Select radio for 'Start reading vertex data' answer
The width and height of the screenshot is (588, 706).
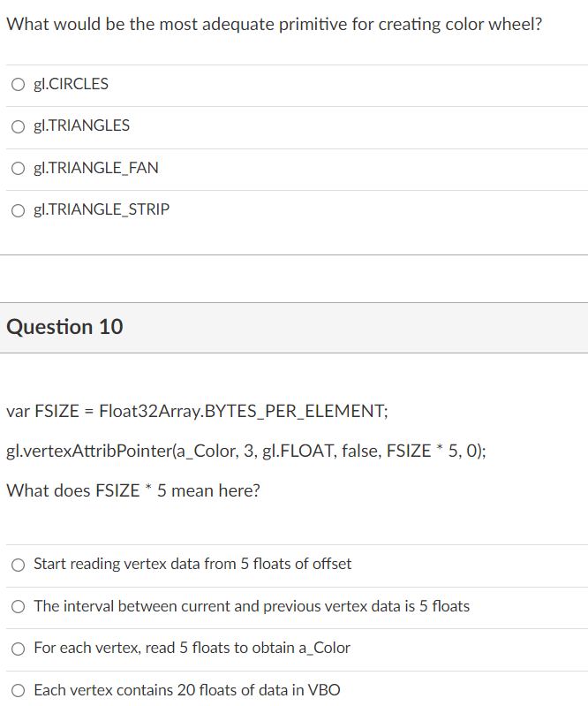[x=18, y=565]
